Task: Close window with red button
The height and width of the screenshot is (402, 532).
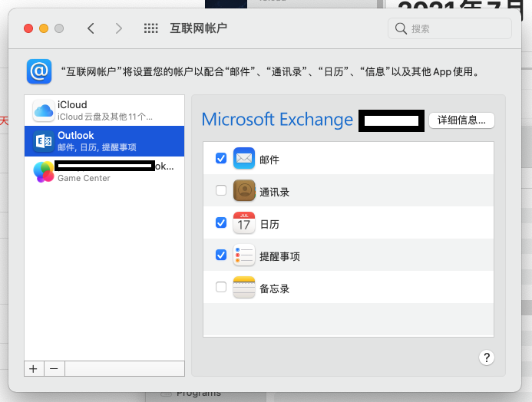Action: point(28,28)
